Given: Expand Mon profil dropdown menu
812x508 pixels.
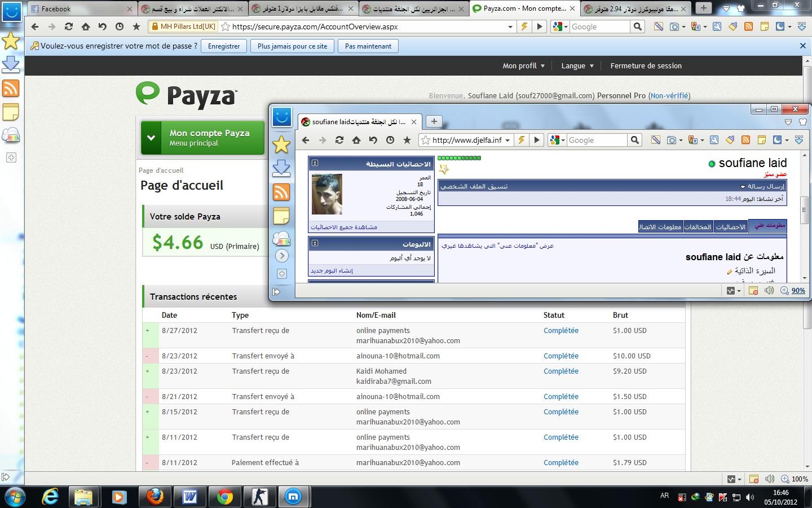Looking at the screenshot, I should [523, 65].
